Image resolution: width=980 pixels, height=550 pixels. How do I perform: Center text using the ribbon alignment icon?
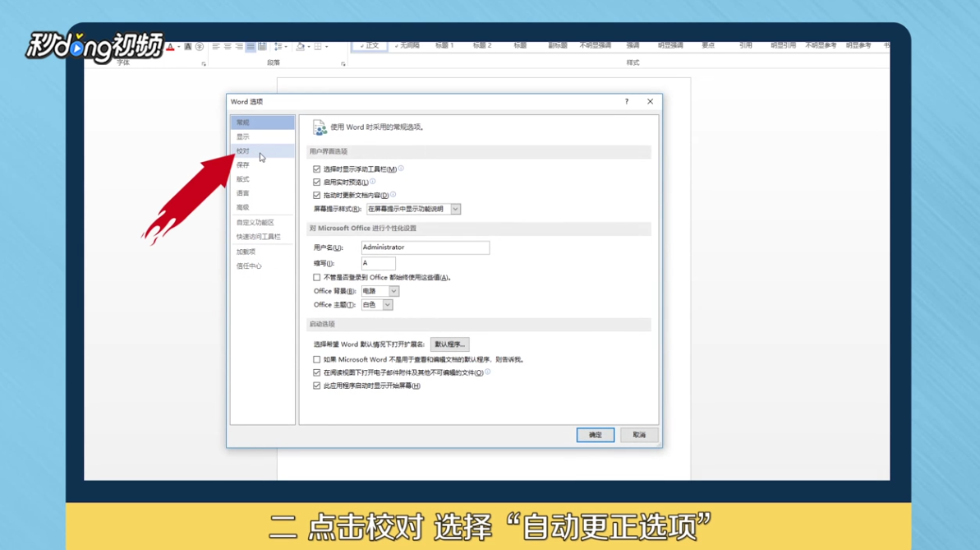[x=228, y=47]
